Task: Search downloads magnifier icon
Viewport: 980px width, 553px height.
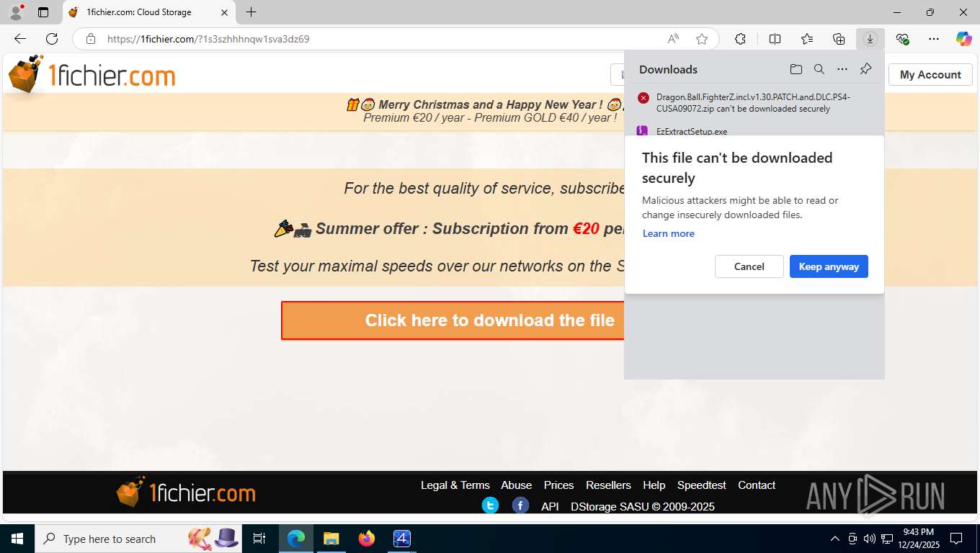Action: click(x=819, y=69)
